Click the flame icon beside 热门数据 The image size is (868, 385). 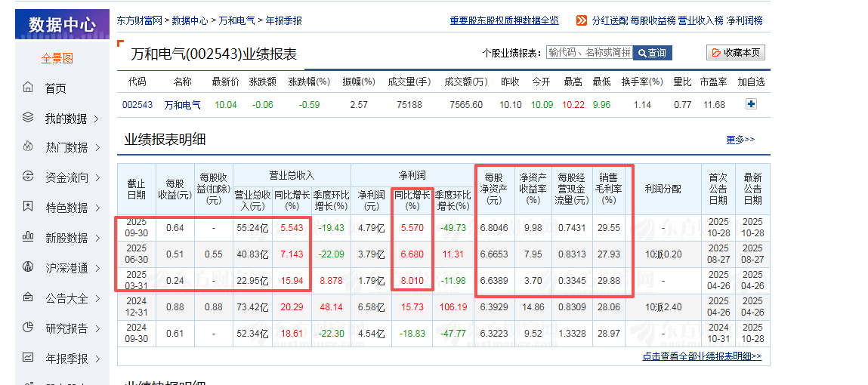pos(28,146)
